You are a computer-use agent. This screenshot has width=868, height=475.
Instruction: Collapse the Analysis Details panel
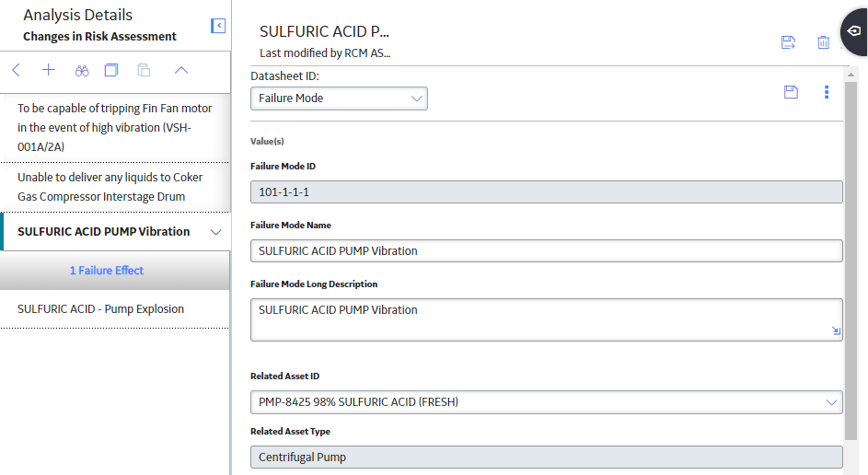pos(218,26)
